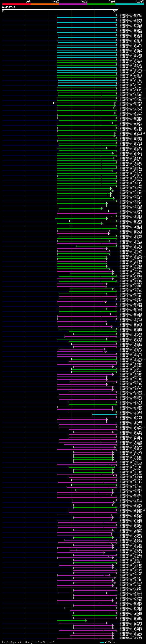The width and height of the screenshot is (146, 644).
Task: Select the UniRef100_Q94J26 label
Action: (x=131, y=90)
